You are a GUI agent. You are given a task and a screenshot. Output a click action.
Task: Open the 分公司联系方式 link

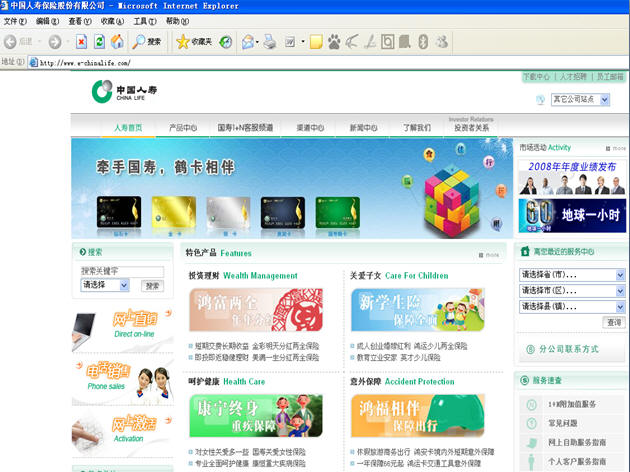tap(568, 349)
